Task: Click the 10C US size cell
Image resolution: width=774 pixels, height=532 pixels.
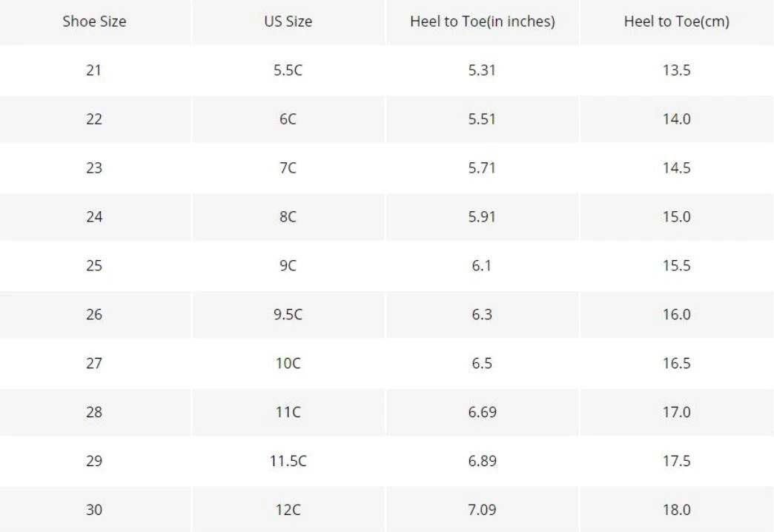Action: (288, 363)
